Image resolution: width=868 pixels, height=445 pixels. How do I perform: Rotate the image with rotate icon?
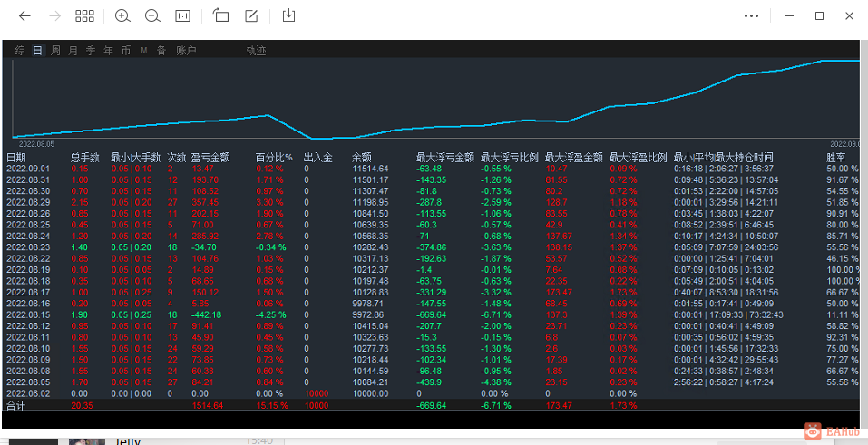tap(221, 15)
